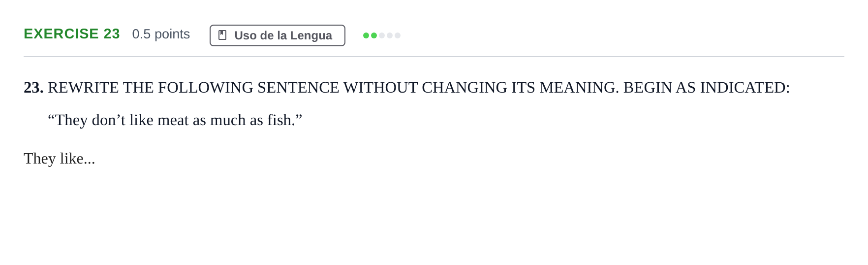Click the 0.5 points label
This screenshot has width=868, height=265.
pyautogui.click(x=161, y=34)
